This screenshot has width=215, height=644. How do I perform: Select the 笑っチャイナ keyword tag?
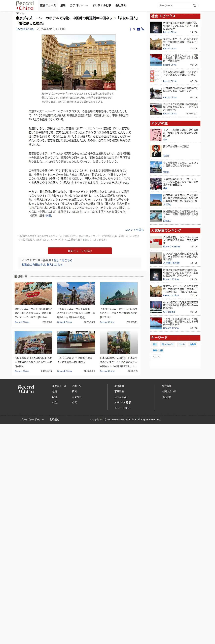click(168, 345)
